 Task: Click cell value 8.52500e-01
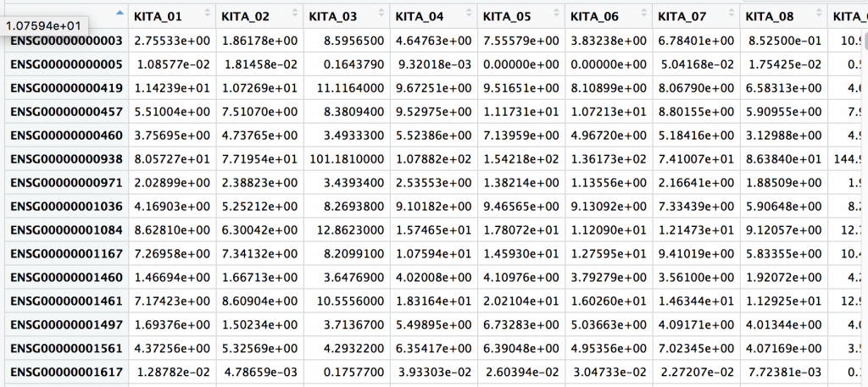pyautogui.click(x=785, y=41)
